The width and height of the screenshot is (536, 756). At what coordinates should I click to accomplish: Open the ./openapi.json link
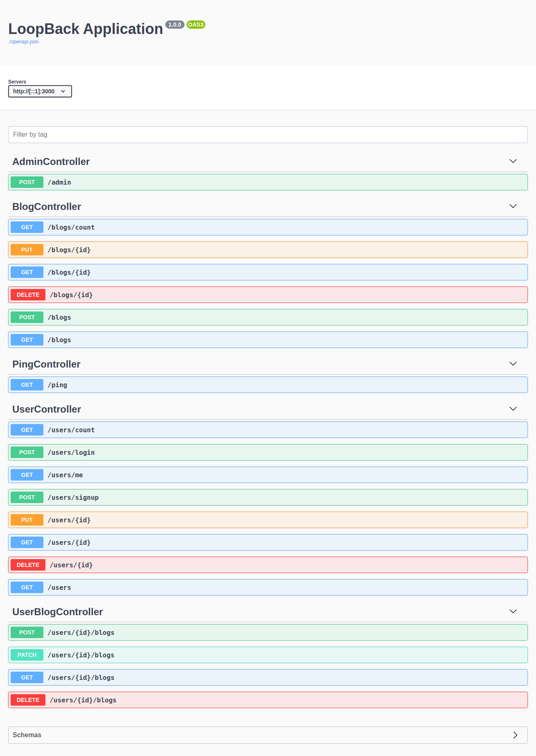click(x=24, y=42)
